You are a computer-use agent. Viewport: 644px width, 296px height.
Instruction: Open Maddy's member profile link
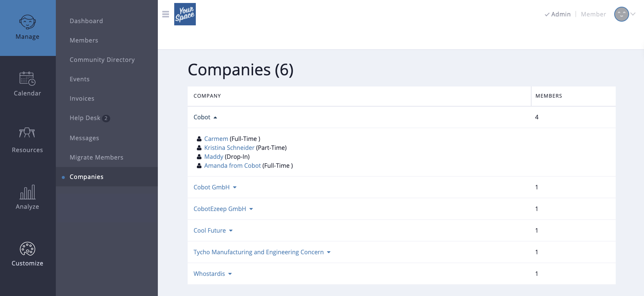[214, 157]
